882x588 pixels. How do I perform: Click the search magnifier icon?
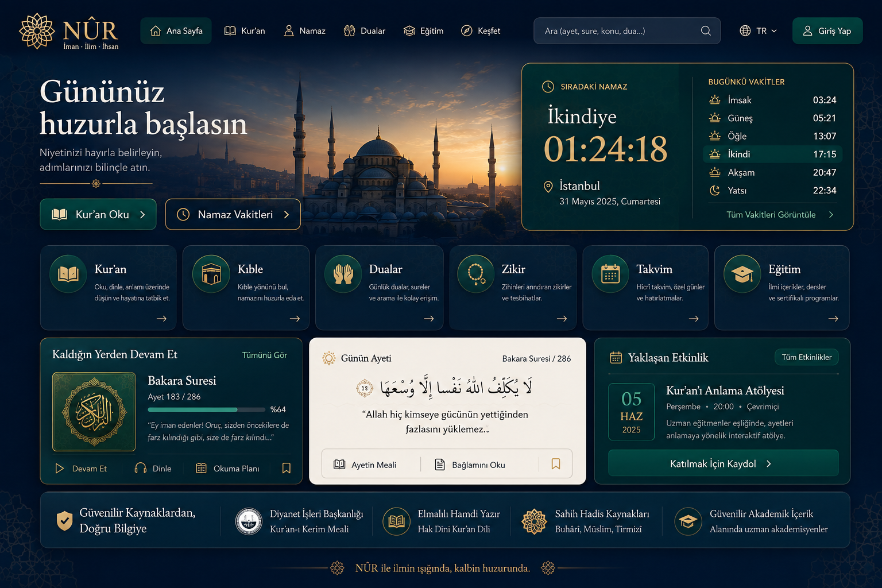click(706, 31)
